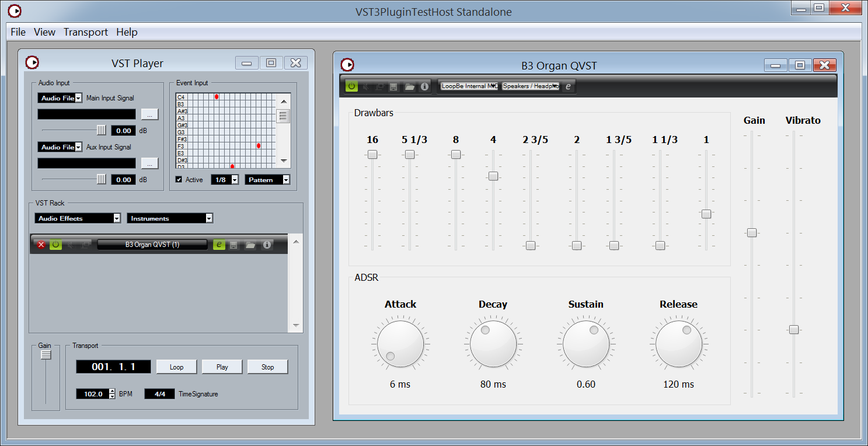Click the BPM value field 102.0
868x446 pixels.
[92, 394]
